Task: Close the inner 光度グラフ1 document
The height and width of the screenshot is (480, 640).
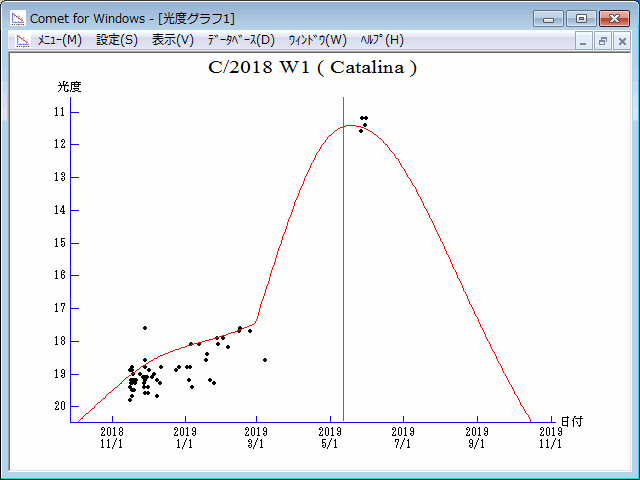Action: (x=621, y=41)
